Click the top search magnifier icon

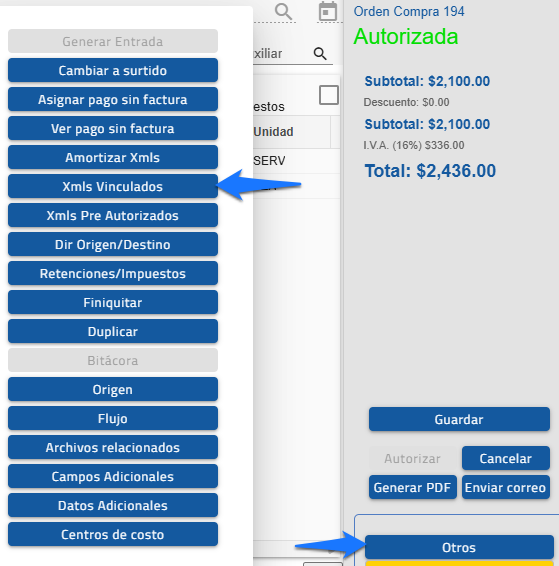click(x=283, y=12)
